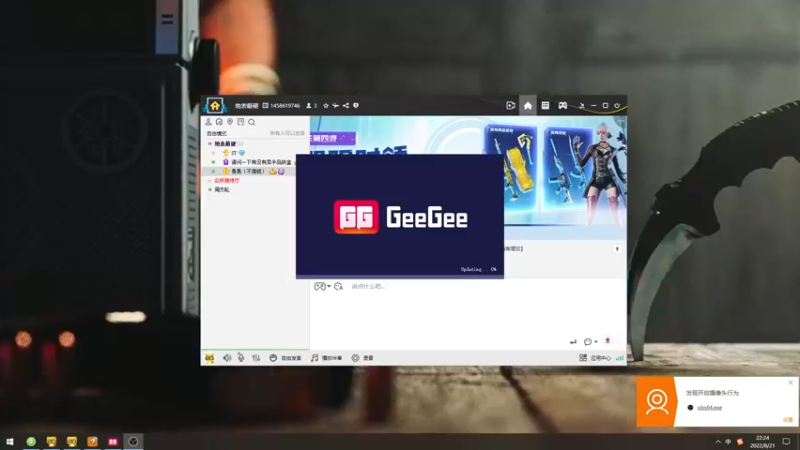Image resolution: width=800 pixels, height=450 pixels.
Task: Click the record button in bottom bar
Action: coord(362,358)
